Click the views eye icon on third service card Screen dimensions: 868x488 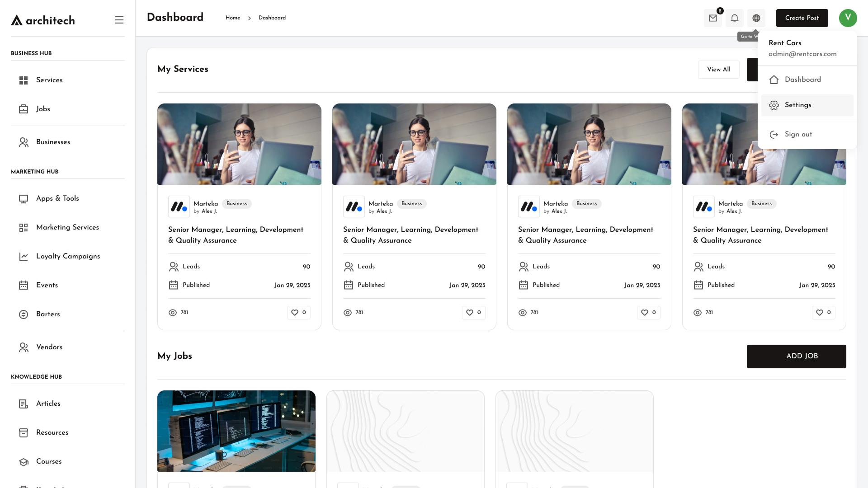(x=523, y=313)
